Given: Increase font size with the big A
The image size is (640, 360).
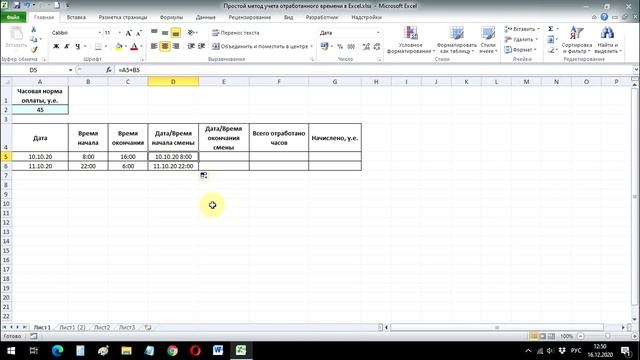Looking at the screenshot, I should point(129,33).
